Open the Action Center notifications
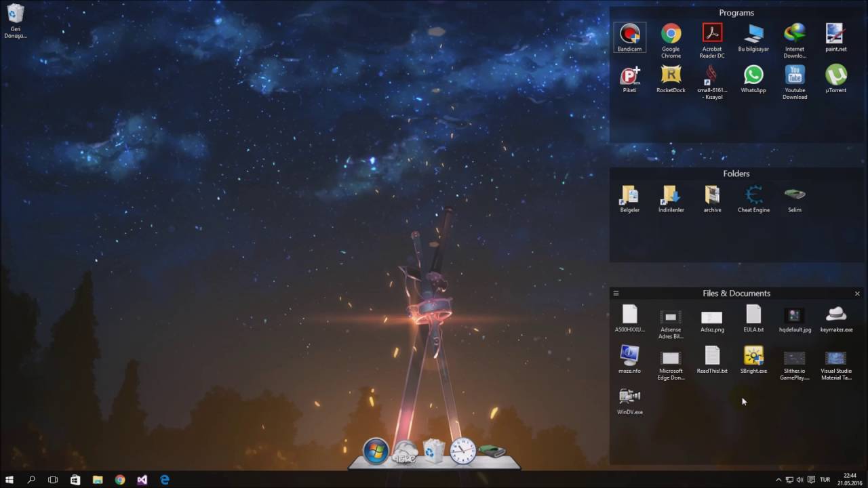868x488 pixels. [x=810, y=479]
